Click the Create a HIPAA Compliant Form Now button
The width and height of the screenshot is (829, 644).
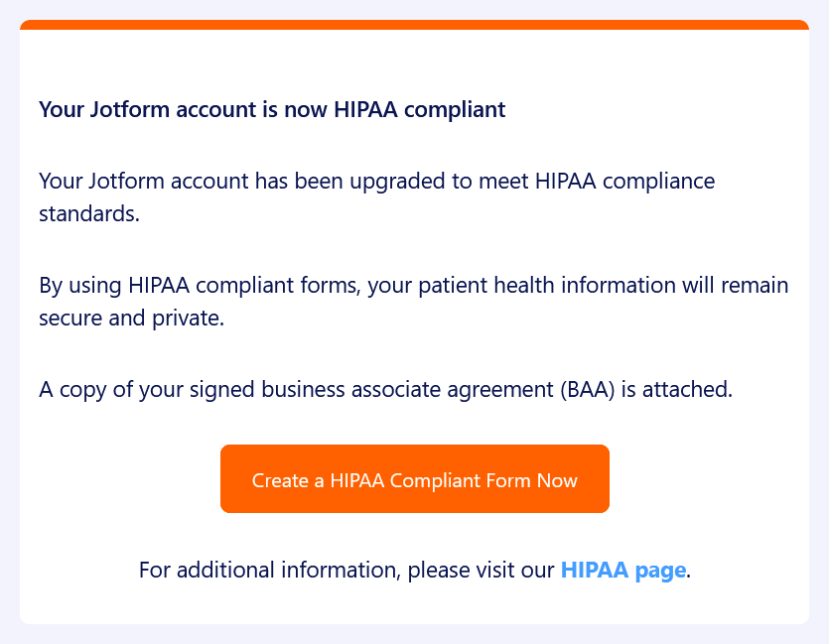[x=414, y=479]
